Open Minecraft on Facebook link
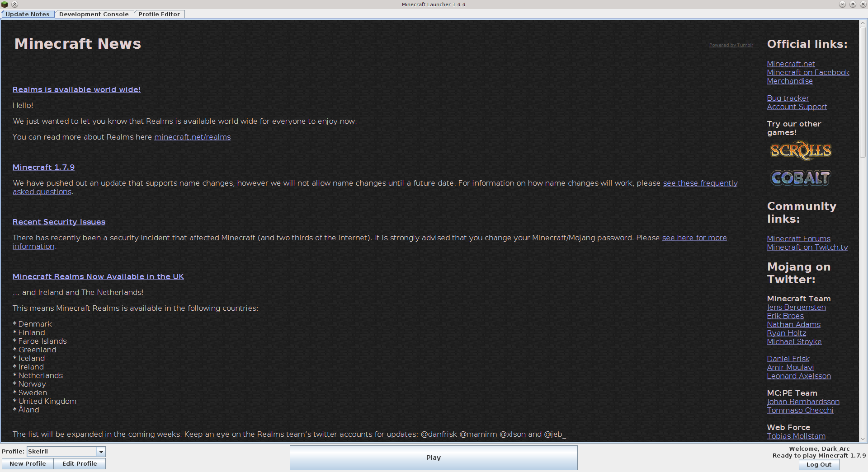Viewport: 868px width, 472px height. (808, 72)
